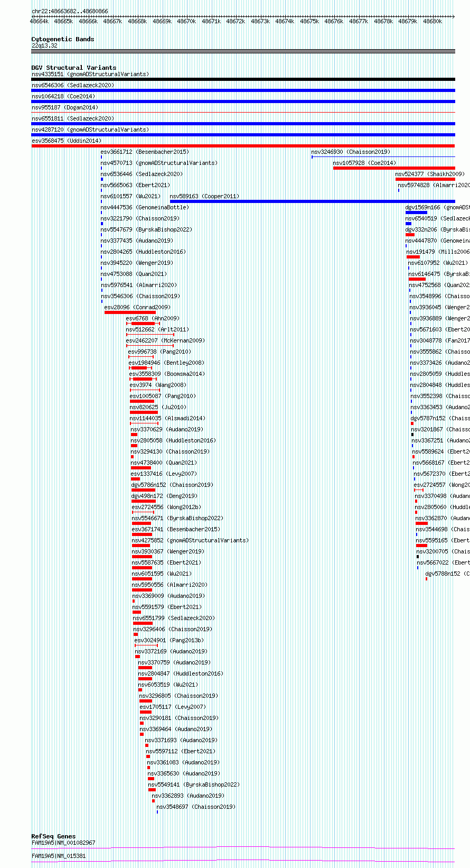Click nsv589163 (Cooper2011) label
The width and height of the screenshot is (470, 868).
click(x=204, y=196)
